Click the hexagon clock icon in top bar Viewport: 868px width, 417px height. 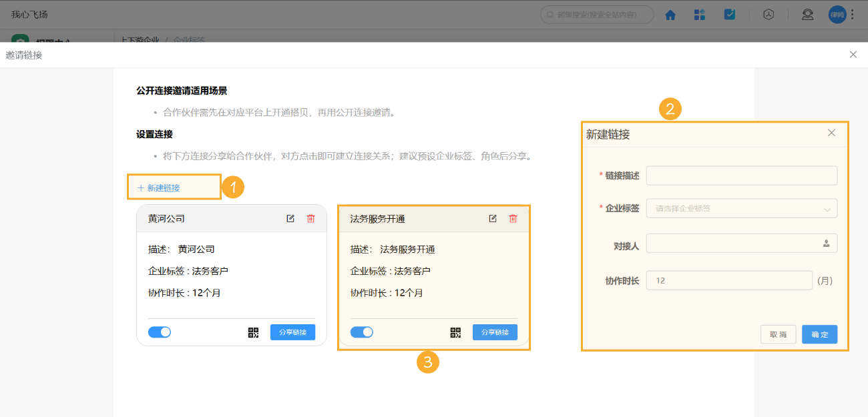pos(769,14)
